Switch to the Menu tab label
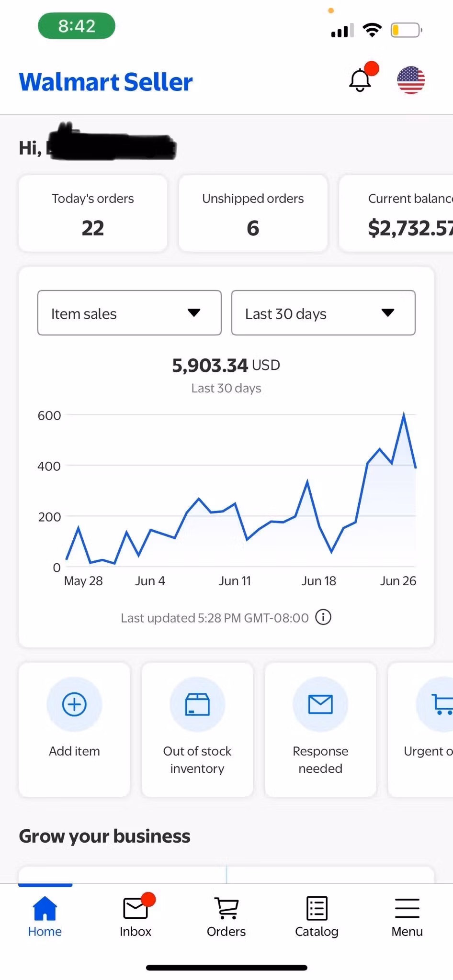This screenshot has height=980, width=453. click(x=407, y=931)
